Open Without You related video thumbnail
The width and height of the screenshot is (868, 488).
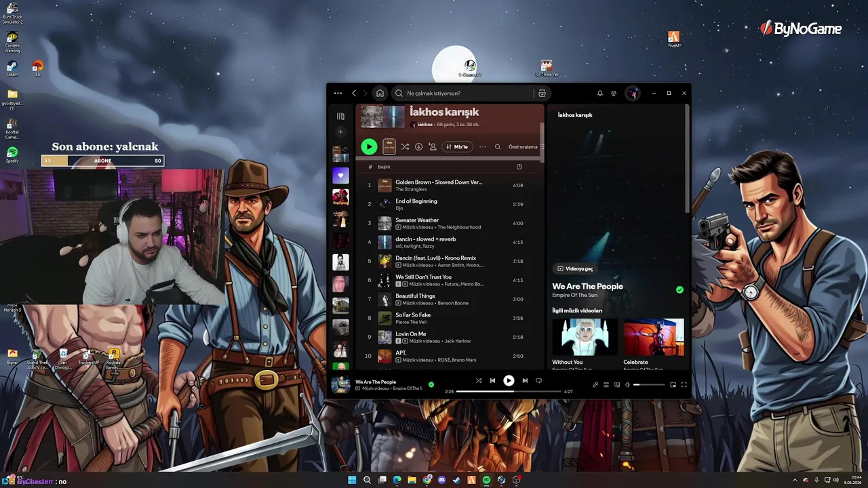point(585,337)
